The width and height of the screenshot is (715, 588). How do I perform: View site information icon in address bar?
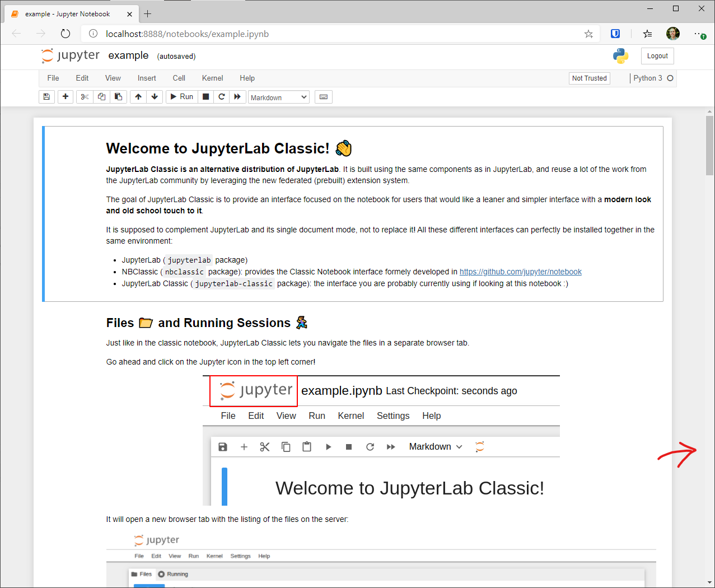pyautogui.click(x=94, y=34)
